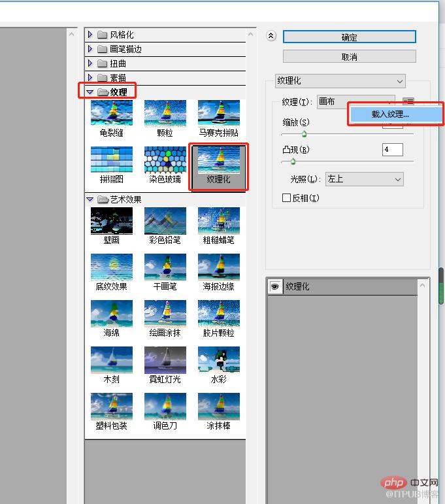The height and width of the screenshot is (504, 445).
Task: Choose 载入纹理... menu item
Action: (x=395, y=114)
